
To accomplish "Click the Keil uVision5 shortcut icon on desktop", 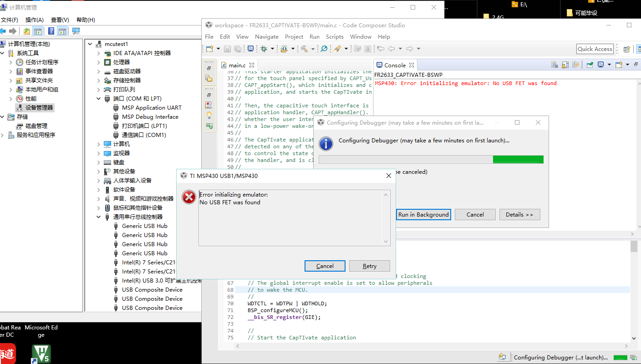I will coord(41,354).
